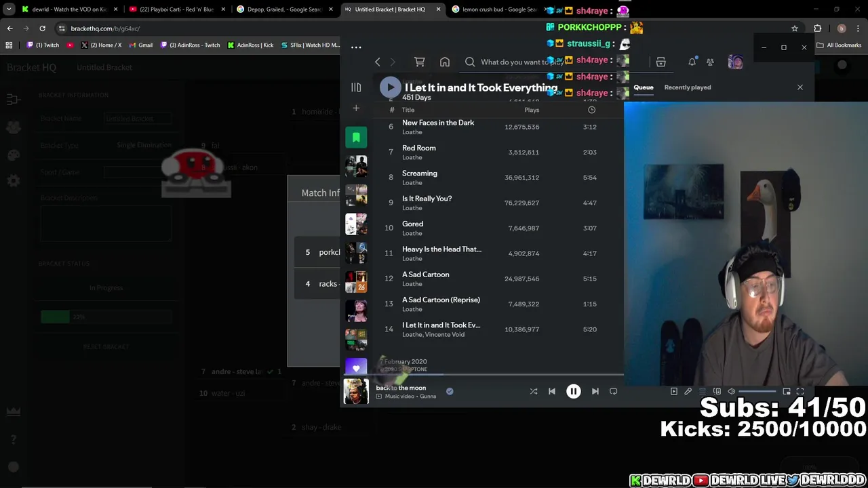Skip to previous track
The width and height of the screenshot is (868, 488).
[x=552, y=391]
